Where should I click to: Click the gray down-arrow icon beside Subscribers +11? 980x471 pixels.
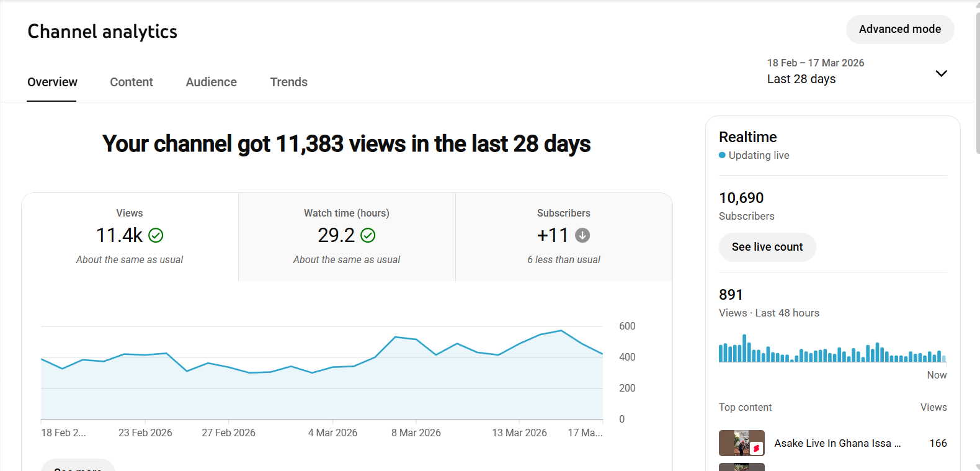582,236
